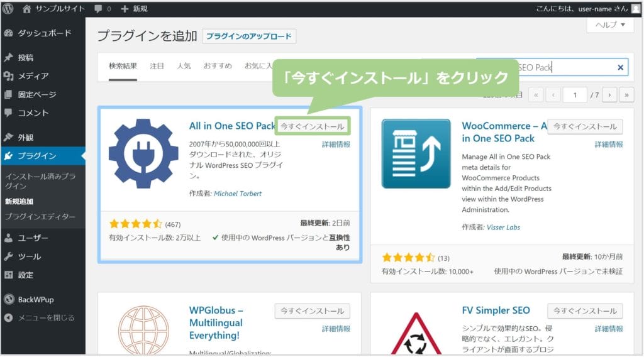The height and width of the screenshot is (357, 644).
Task: Click the 新規 plus button
Action: [x=135, y=9]
